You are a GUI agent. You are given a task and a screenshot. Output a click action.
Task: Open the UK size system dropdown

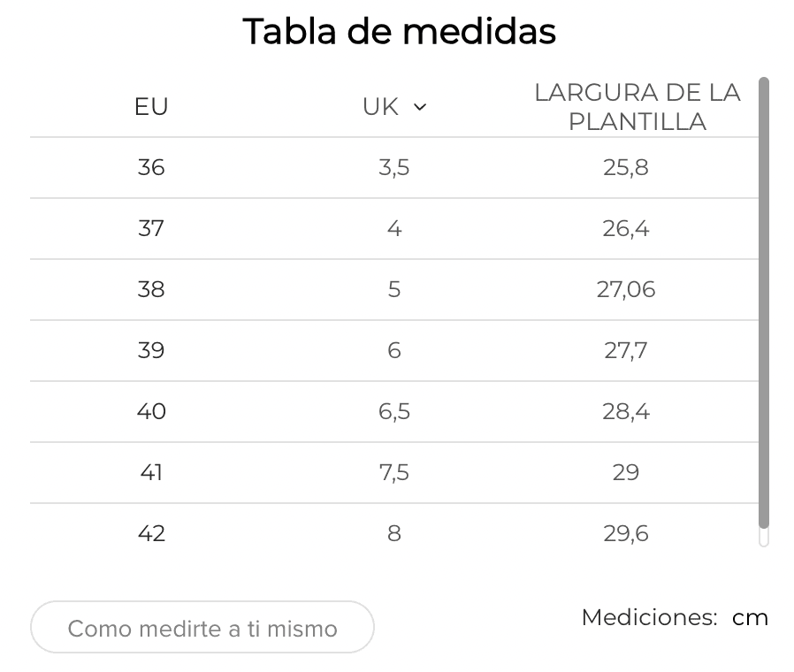pyautogui.click(x=393, y=107)
